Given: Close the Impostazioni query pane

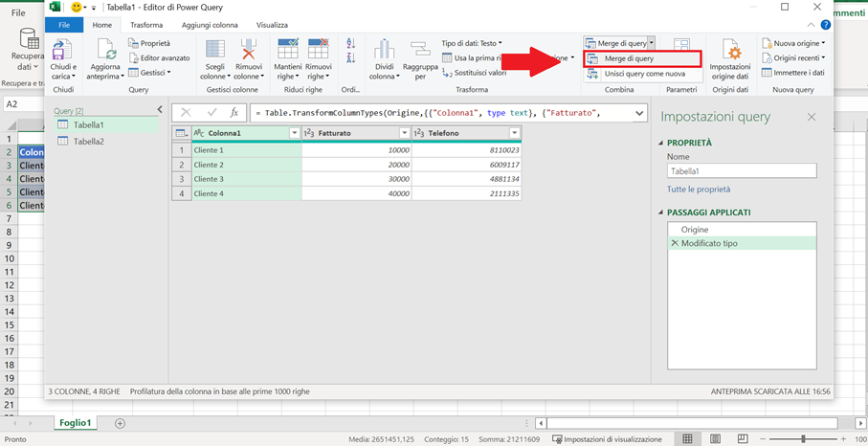Looking at the screenshot, I should pyautogui.click(x=812, y=117).
